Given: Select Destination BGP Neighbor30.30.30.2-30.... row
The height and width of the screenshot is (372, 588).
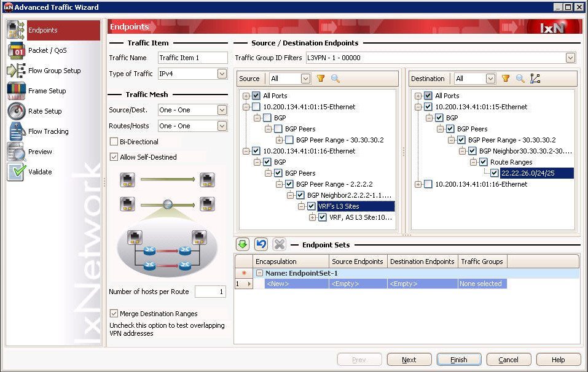Looking at the screenshot, I should pos(525,151).
